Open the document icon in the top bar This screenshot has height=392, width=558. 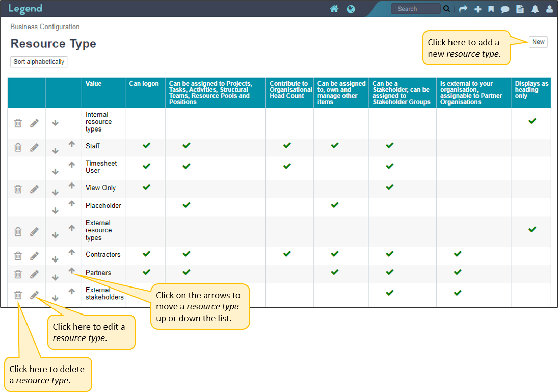pyautogui.click(x=520, y=9)
